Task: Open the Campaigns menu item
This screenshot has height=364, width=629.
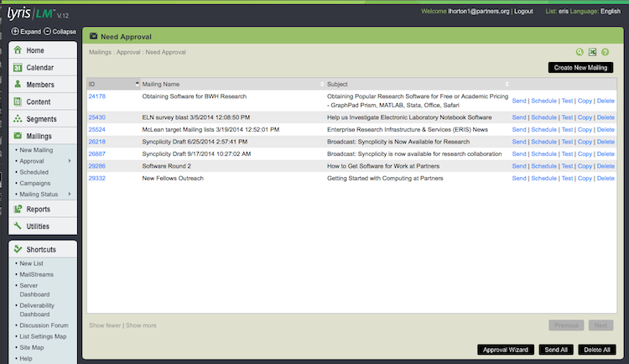Action: pyautogui.click(x=35, y=184)
